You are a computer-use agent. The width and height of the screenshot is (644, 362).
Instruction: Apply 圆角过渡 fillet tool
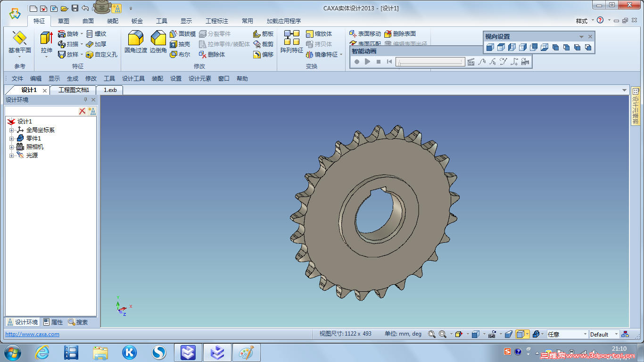tap(136, 42)
